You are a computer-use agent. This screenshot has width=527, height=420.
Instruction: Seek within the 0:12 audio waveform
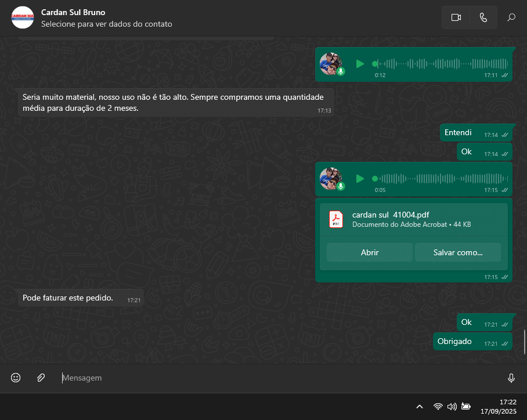click(441, 64)
